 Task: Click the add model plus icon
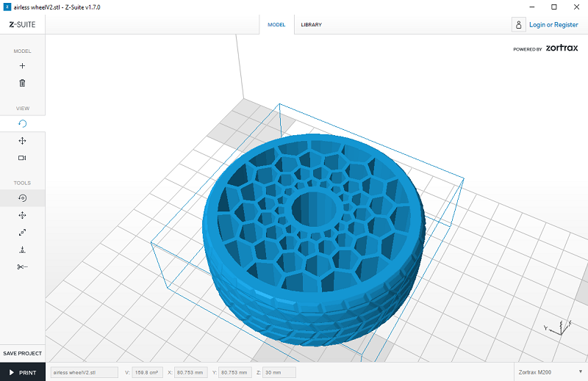coord(22,66)
